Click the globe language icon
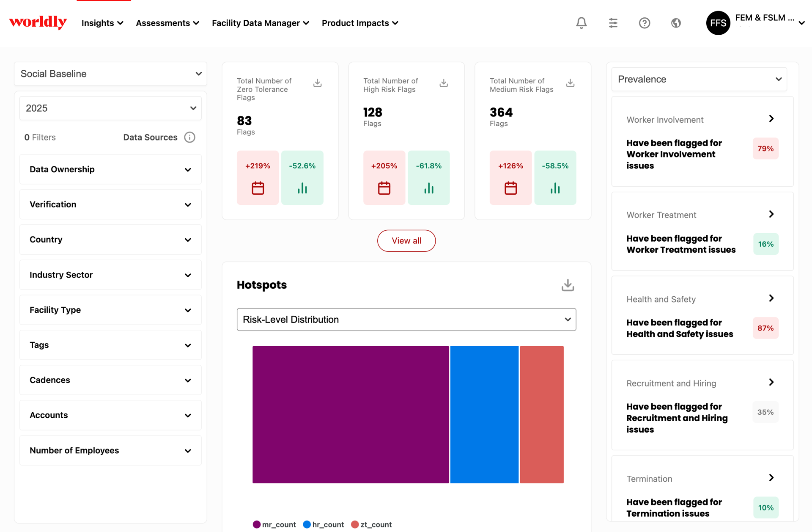This screenshot has height=532, width=812. click(676, 23)
